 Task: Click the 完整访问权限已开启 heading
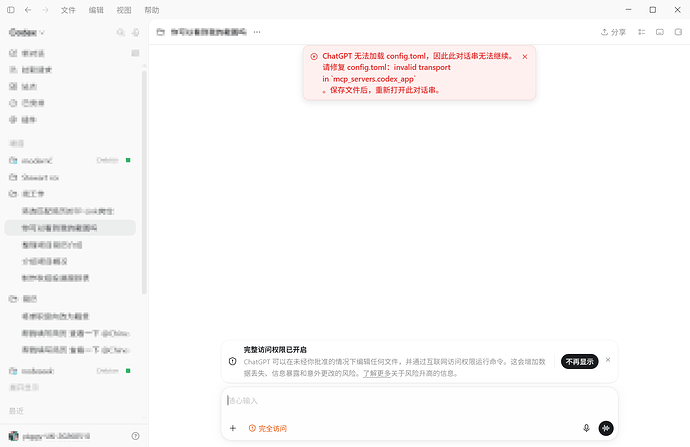point(275,350)
